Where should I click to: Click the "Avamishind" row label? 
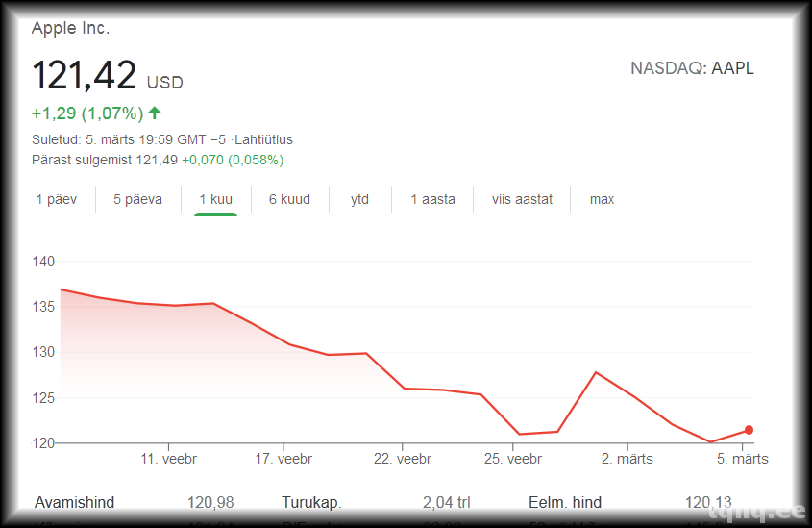[x=75, y=503]
